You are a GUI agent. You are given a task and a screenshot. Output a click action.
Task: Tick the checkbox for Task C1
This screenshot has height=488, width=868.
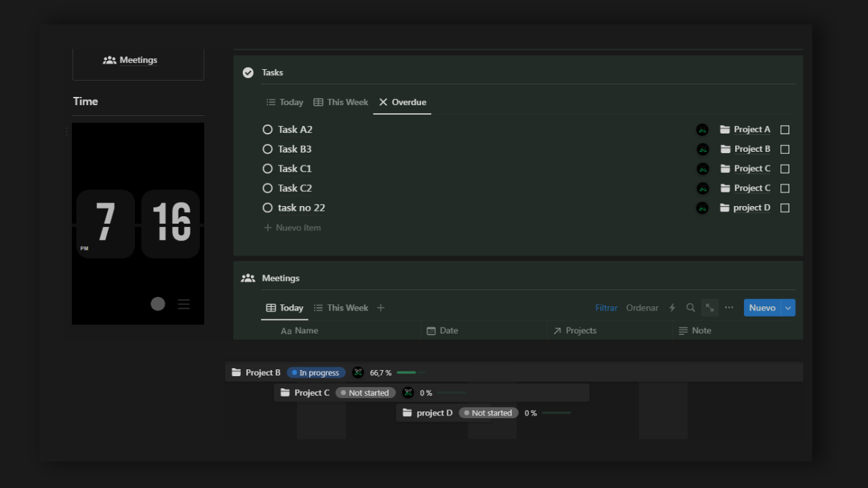(x=785, y=169)
